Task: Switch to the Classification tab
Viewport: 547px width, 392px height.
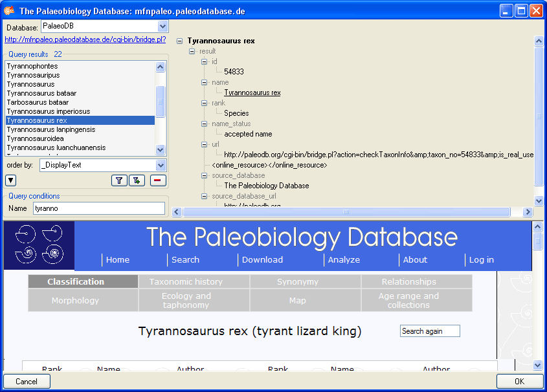Action: pyautogui.click(x=83, y=281)
